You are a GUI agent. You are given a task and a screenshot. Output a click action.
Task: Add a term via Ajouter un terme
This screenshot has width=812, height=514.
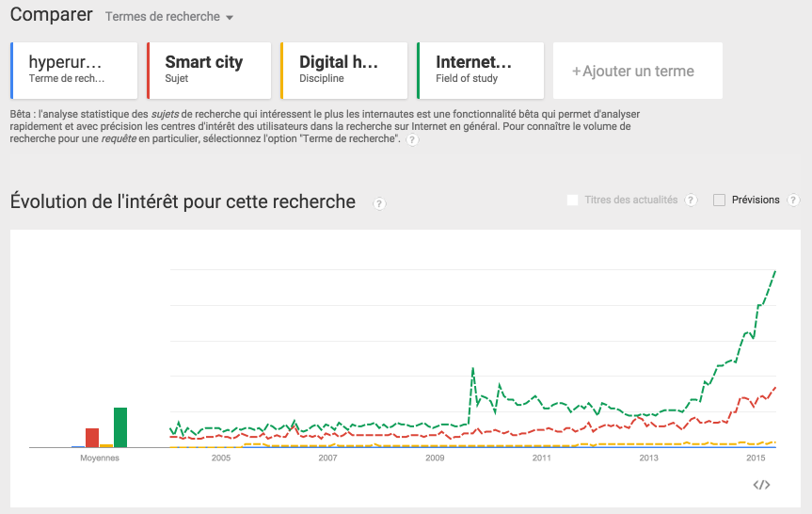[x=638, y=71]
